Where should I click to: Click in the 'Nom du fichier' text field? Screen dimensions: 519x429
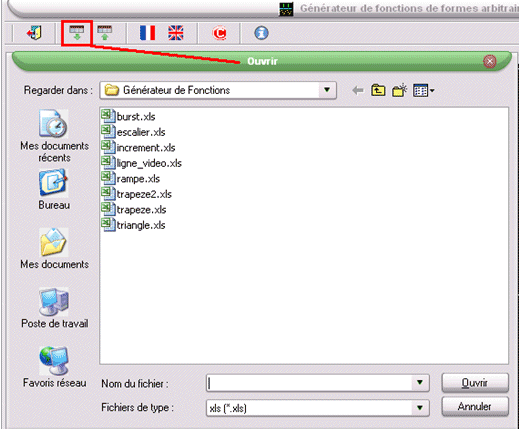(x=309, y=383)
